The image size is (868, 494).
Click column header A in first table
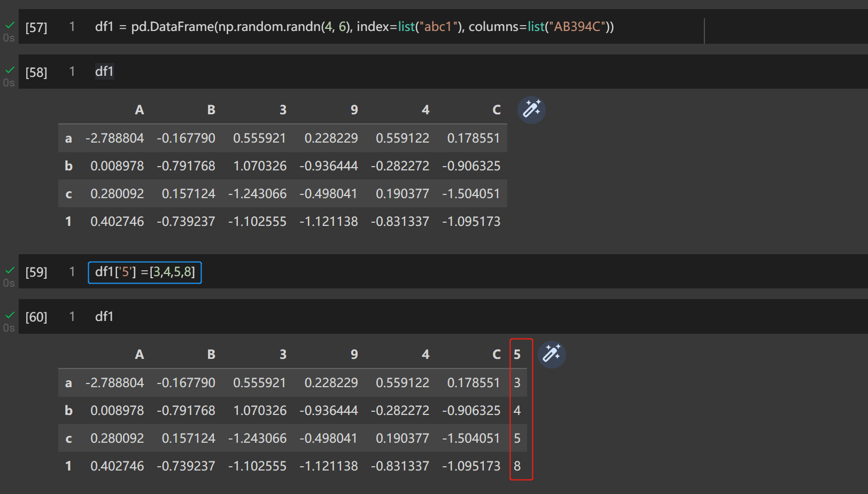[139, 110]
